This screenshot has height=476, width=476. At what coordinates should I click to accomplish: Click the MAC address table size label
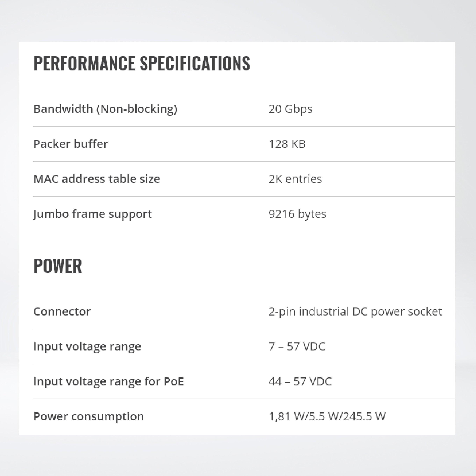[x=97, y=179]
